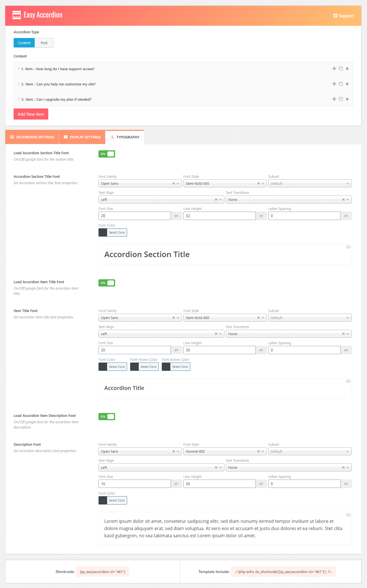367x588 pixels.
Task: Duplicate item 3 'Can I upgrade my plan'
Action: 341,99
